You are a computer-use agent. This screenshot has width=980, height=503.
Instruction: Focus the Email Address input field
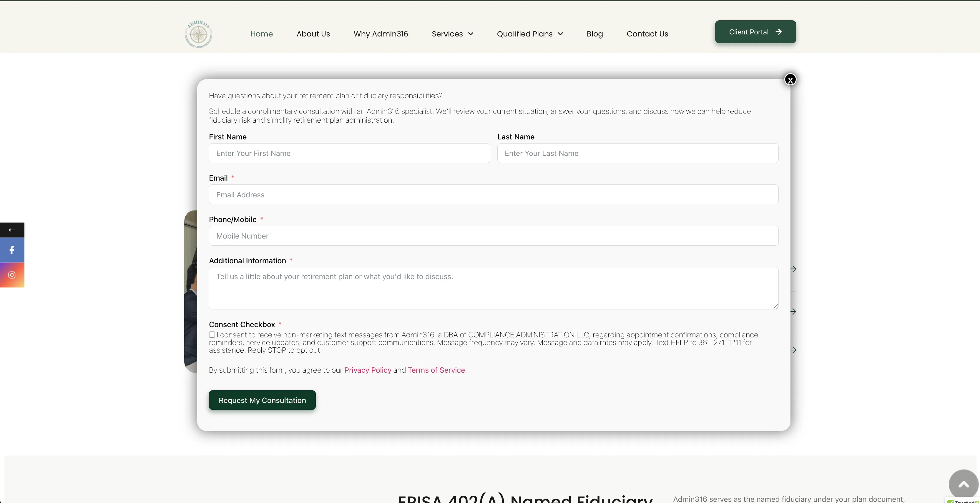pos(494,194)
